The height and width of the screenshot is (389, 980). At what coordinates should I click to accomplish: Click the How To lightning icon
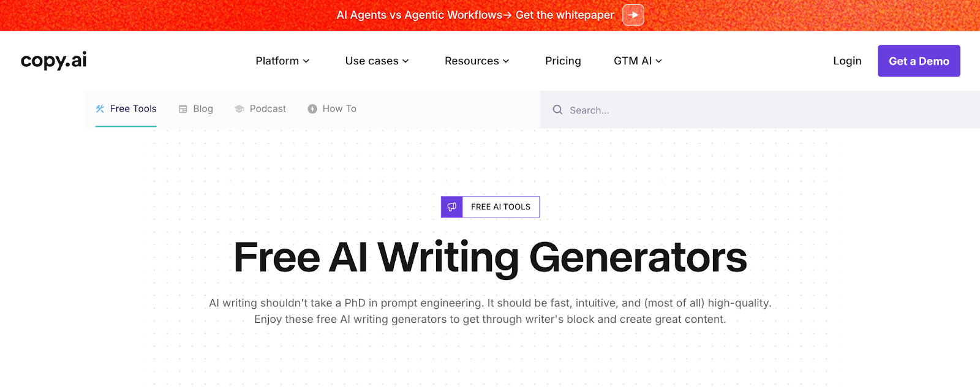(x=312, y=108)
